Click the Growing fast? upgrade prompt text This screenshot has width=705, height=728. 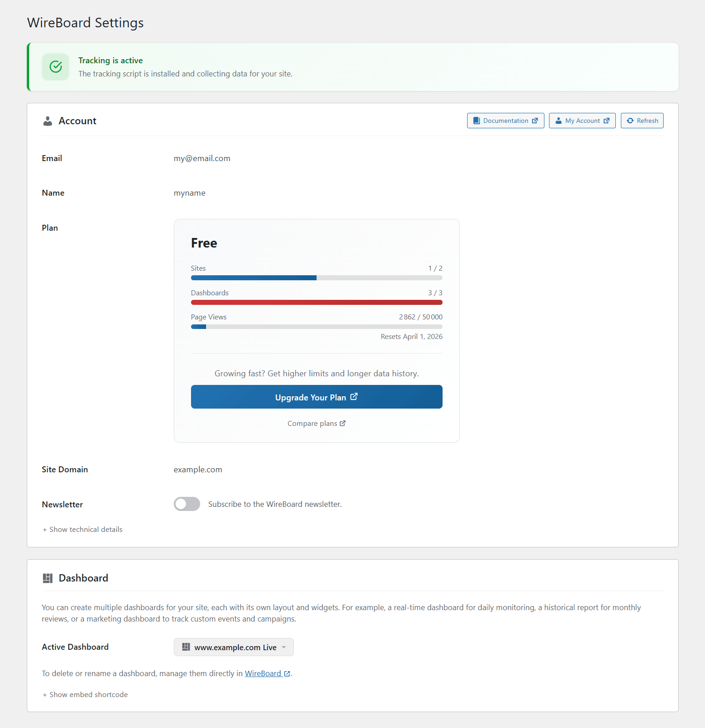click(x=317, y=374)
